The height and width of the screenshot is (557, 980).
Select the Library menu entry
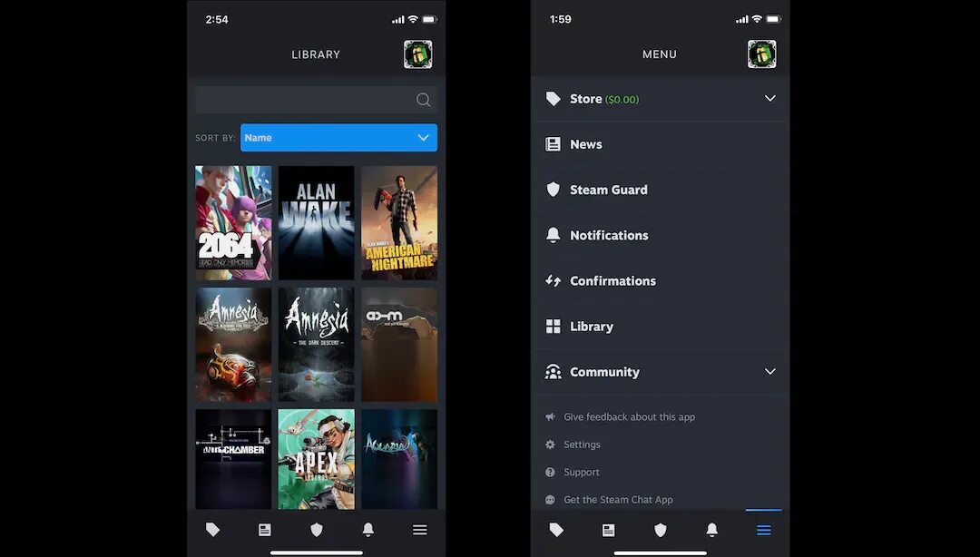[660, 327]
